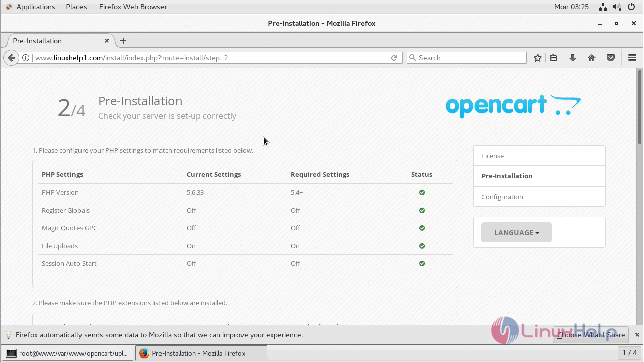Click the PHP Version green check status
This screenshot has width=644, height=362.
(422, 192)
